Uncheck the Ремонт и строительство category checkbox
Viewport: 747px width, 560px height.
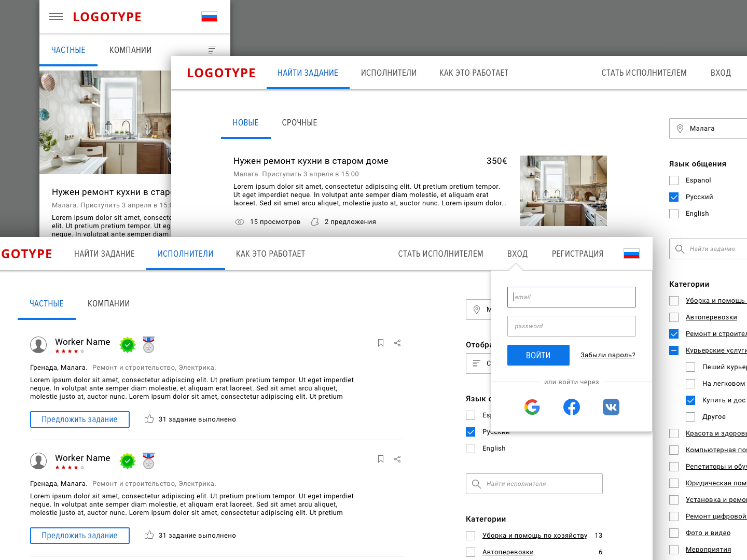pos(674,334)
